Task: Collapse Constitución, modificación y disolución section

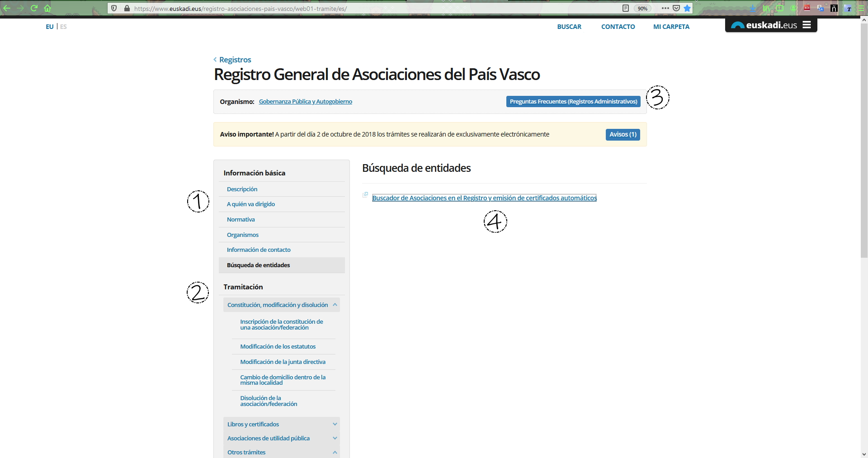Action: [282, 305]
